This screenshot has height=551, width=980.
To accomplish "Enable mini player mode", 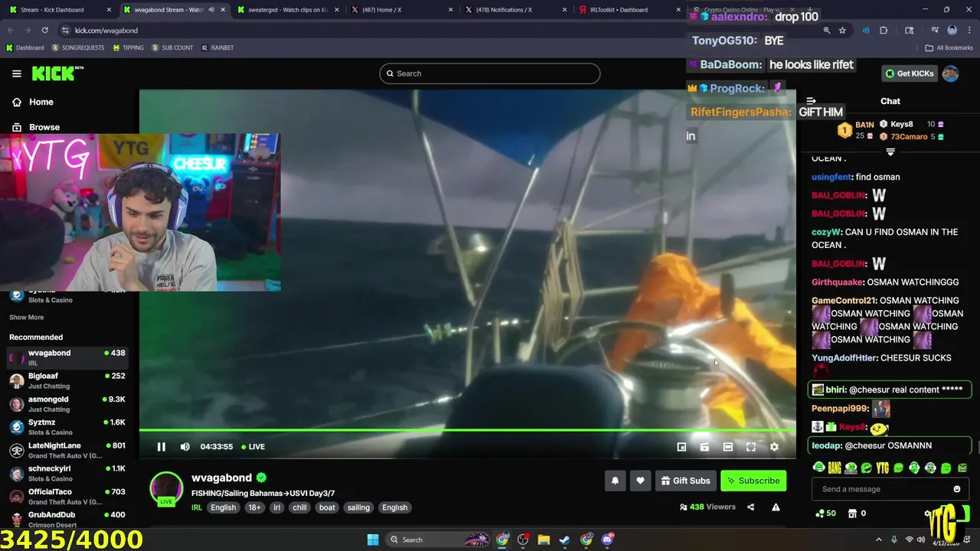I will coord(681,447).
